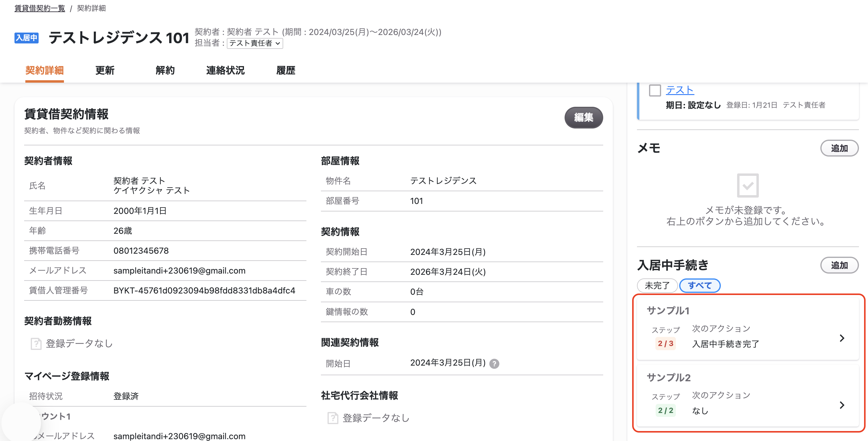Click phone number 08012345678
Viewport: 868px width, 441px height.
click(x=141, y=251)
